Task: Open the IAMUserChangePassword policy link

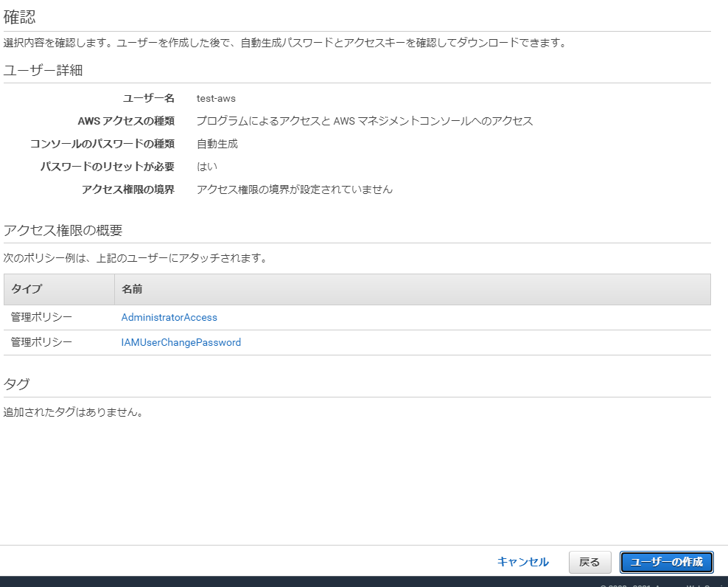Action: pos(181,341)
